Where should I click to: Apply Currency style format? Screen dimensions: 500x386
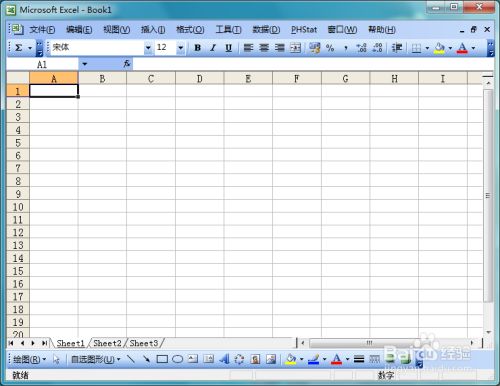point(314,48)
